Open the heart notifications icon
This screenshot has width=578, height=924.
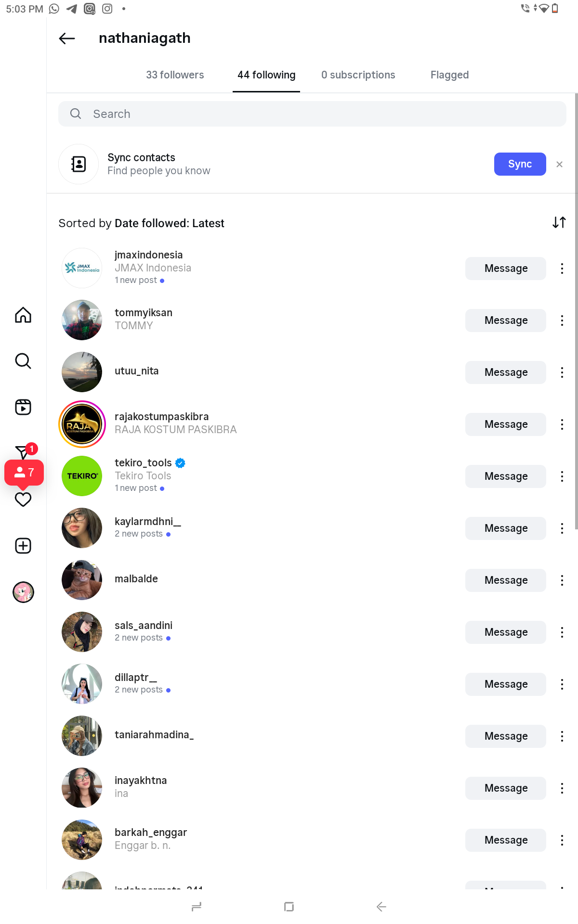tap(23, 500)
